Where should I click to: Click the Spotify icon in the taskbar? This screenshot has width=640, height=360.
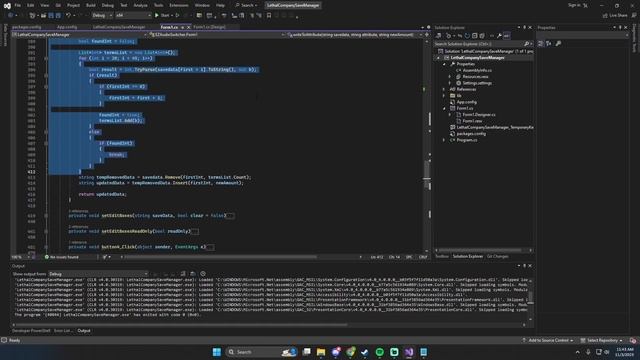pos(380,352)
